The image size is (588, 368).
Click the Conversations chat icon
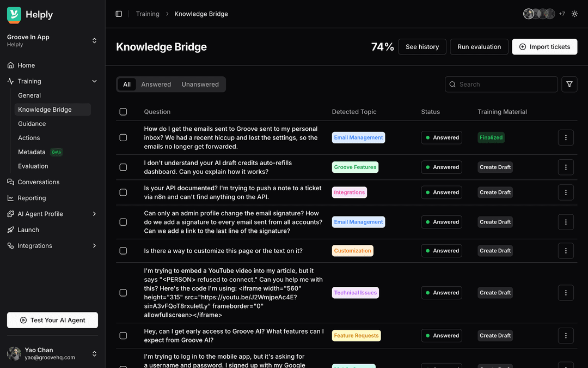10,182
